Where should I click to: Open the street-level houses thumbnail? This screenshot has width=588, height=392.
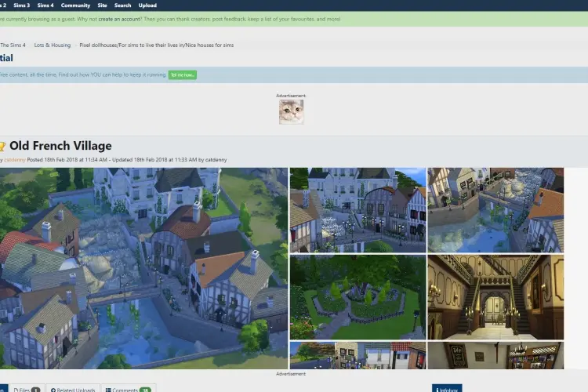358,355
